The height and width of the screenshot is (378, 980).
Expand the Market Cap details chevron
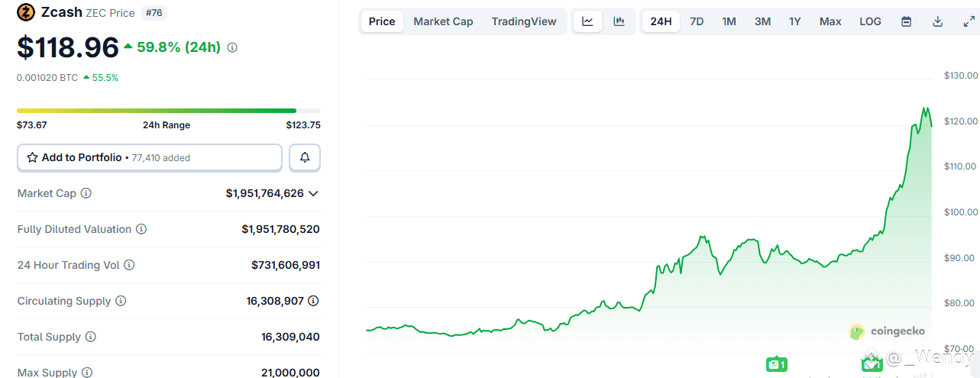(x=312, y=194)
